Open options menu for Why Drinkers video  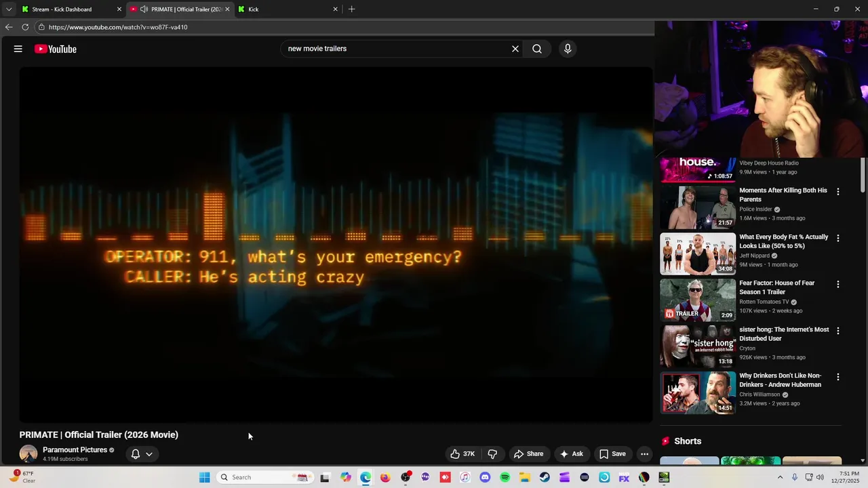pos(838,377)
